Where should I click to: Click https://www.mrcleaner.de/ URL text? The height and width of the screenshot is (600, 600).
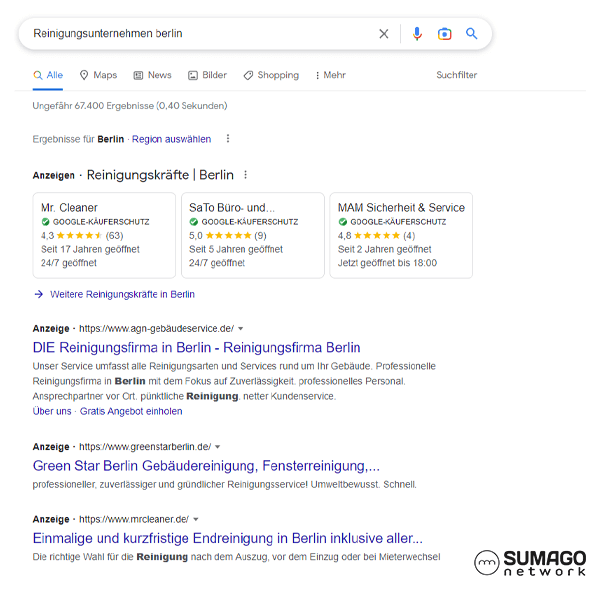[x=134, y=519]
